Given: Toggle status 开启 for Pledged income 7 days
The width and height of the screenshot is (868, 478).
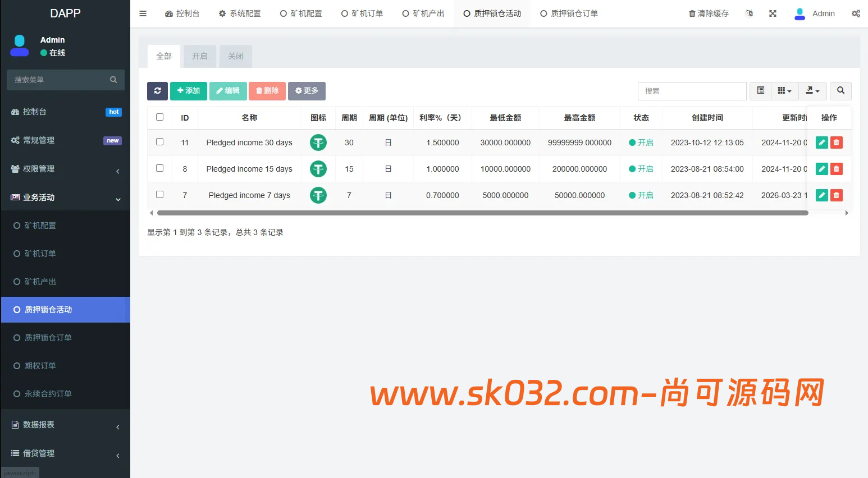Looking at the screenshot, I should pos(641,195).
